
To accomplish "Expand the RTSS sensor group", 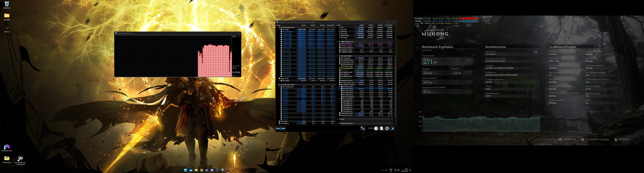I will point(337,119).
